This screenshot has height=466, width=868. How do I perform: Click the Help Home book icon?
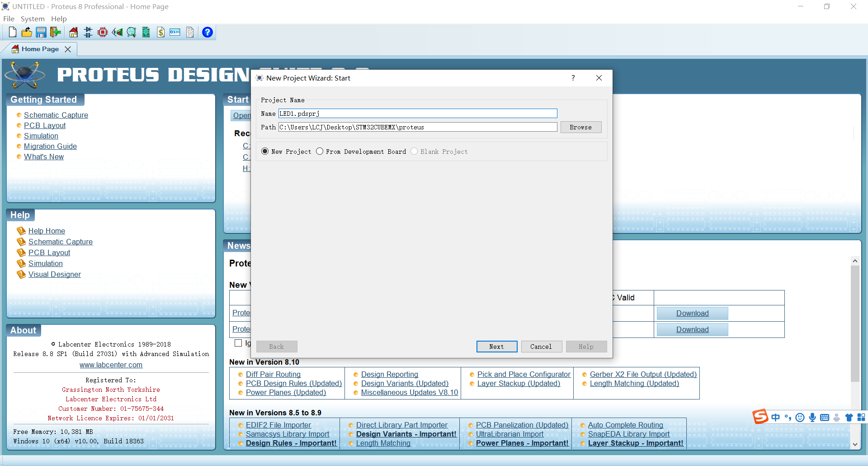[x=21, y=231]
